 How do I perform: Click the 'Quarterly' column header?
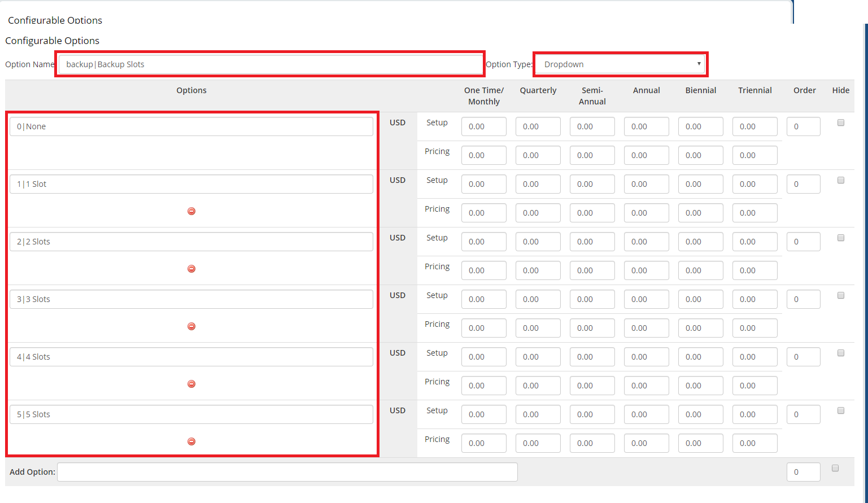point(538,90)
